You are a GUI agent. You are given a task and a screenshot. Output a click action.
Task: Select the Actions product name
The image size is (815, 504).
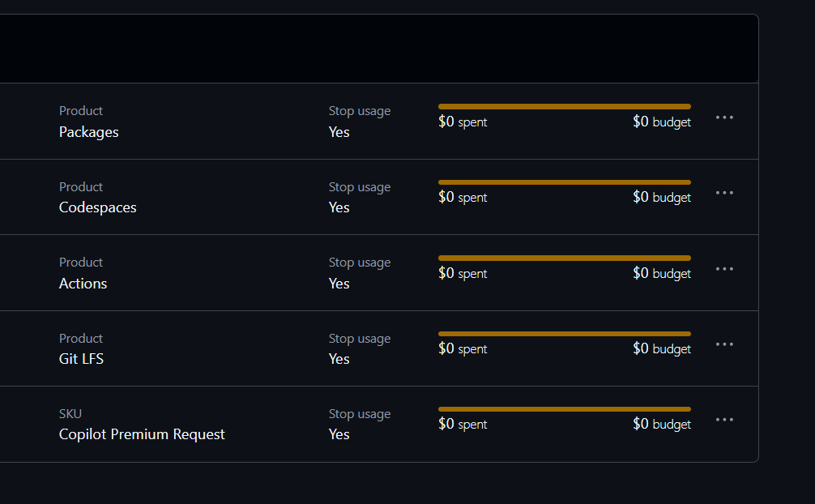[83, 284]
